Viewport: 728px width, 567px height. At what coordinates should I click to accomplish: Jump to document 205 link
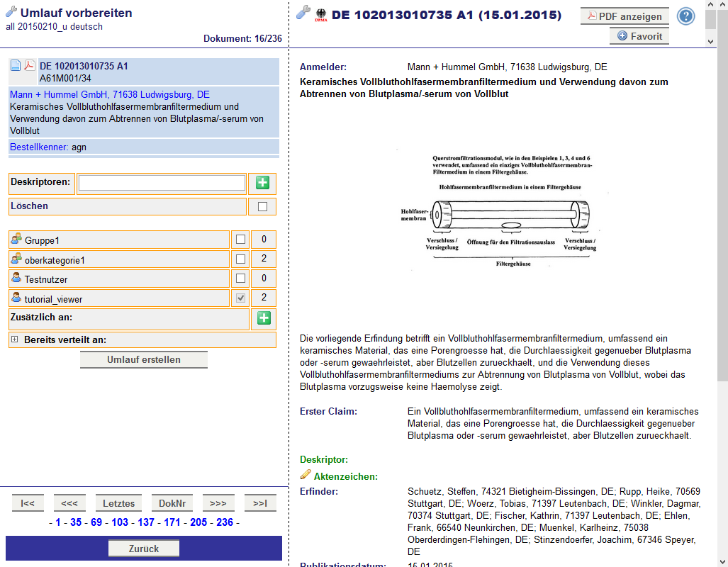tap(198, 522)
